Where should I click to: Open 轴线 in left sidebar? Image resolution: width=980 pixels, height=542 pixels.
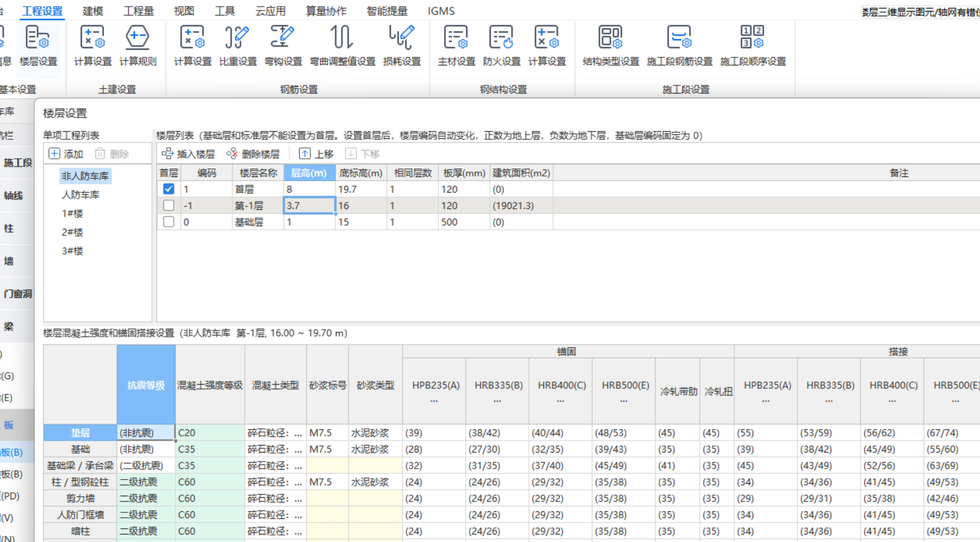click(14, 196)
